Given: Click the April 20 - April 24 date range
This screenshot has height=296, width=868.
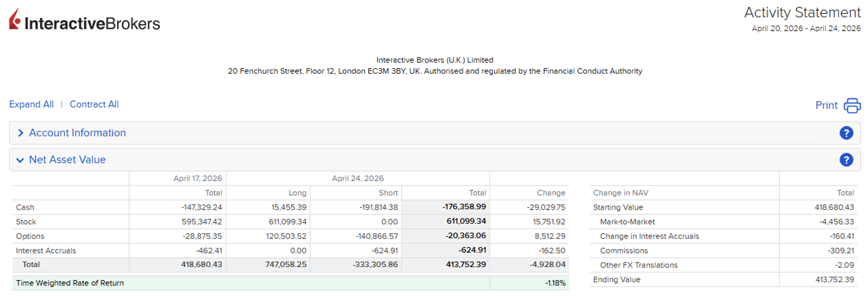Looking at the screenshot, I should point(806,29).
